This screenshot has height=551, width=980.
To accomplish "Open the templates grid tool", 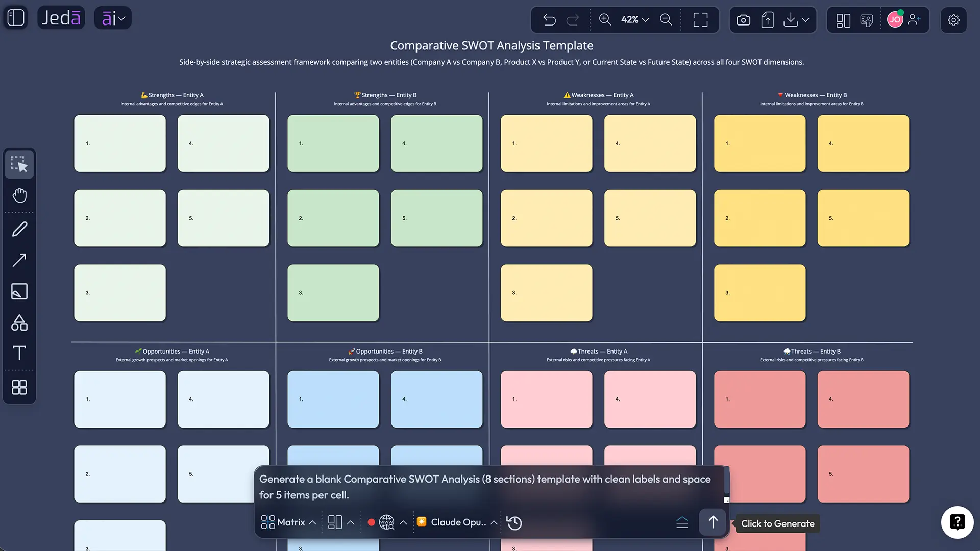I will [x=19, y=387].
